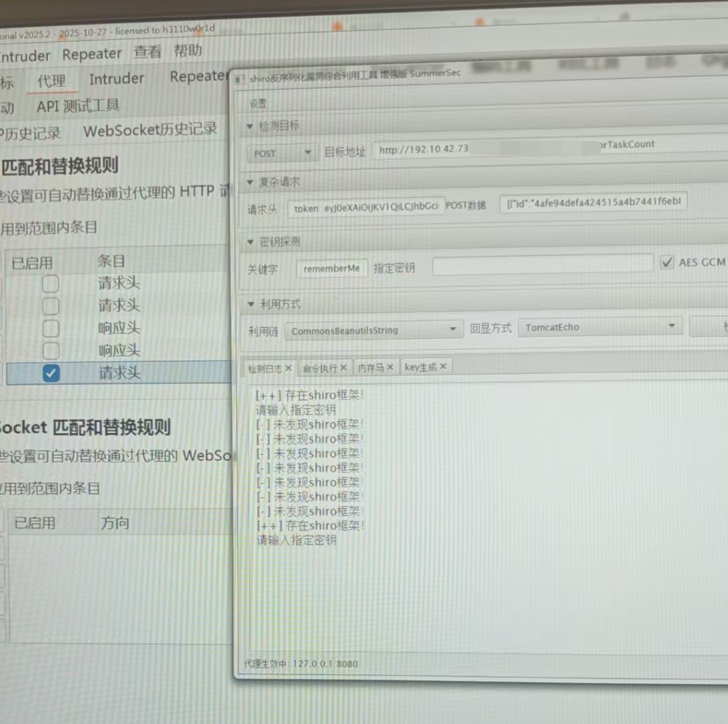The height and width of the screenshot is (724, 728).
Task: Collapse the 复杂请求 section triangle
Action: click(249, 183)
